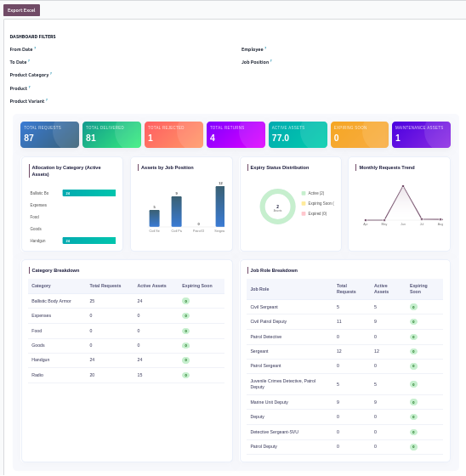Click Radio row's Total Requests value 20
The height and width of the screenshot is (476, 466).
[92, 375]
